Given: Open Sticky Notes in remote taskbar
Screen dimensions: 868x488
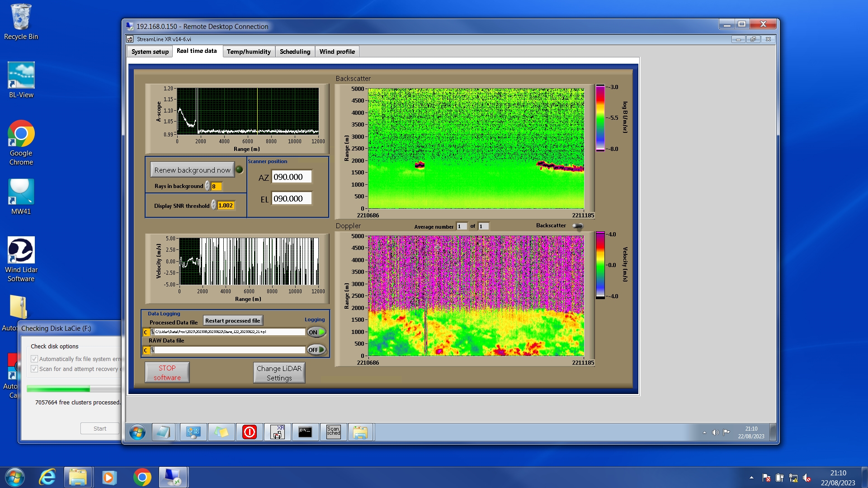Looking at the screenshot, I should pyautogui.click(x=221, y=432).
